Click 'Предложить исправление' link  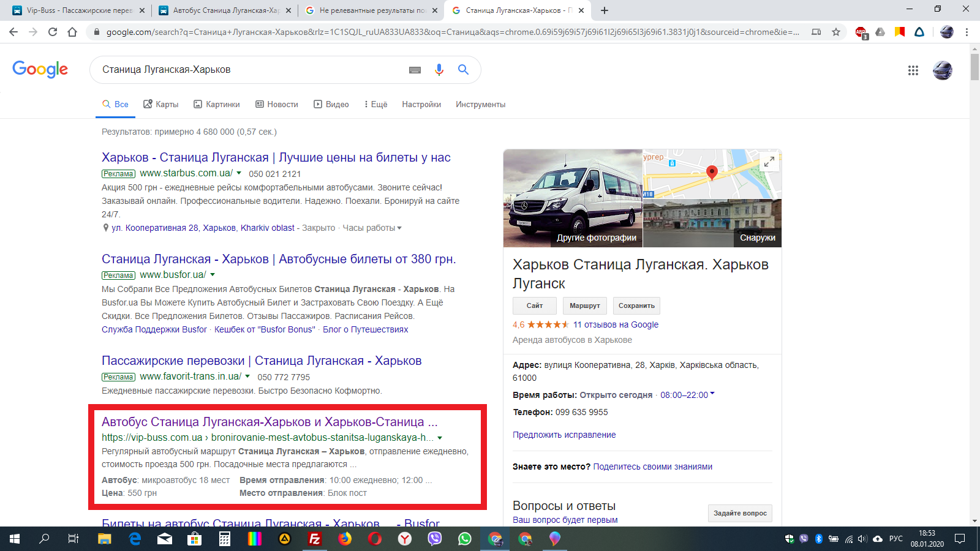(x=564, y=435)
